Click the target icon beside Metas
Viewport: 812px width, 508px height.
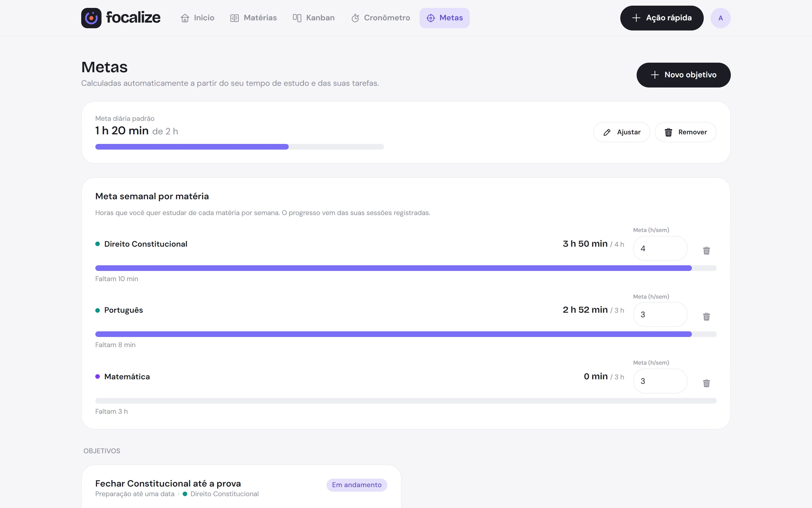431,18
